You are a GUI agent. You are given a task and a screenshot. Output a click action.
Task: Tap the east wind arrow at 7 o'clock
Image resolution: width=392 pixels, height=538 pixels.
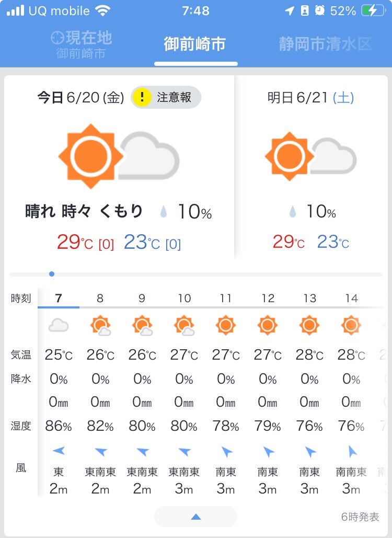[x=59, y=450]
